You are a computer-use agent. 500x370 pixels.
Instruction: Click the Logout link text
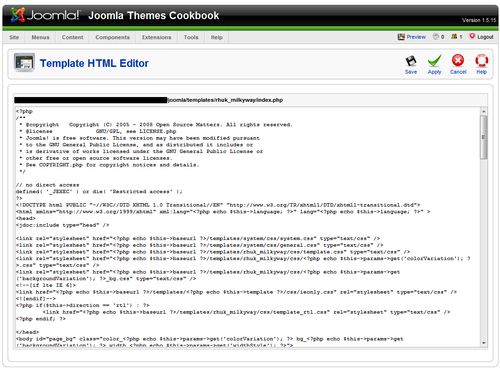tap(485, 37)
